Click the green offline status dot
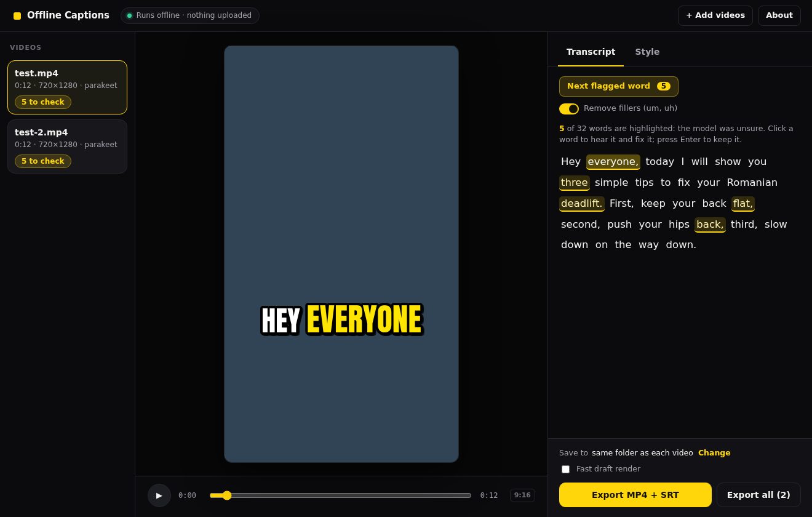This screenshot has width=812, height=517. tap(129, 16)
